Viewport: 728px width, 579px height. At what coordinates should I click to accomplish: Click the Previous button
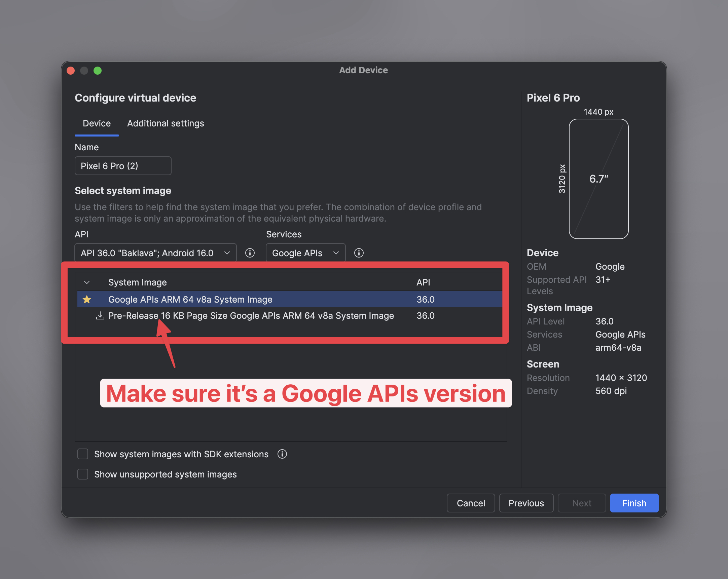tap(526, 503)
